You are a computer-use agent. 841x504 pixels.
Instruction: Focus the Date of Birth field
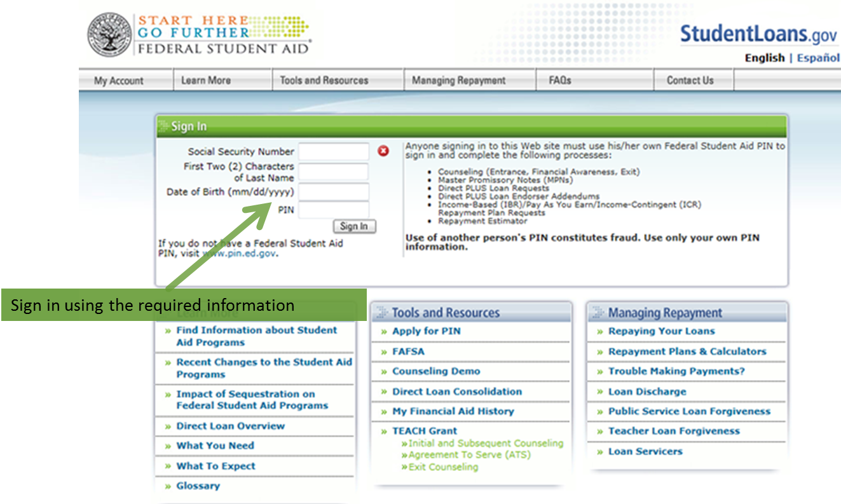pos(334,191)
